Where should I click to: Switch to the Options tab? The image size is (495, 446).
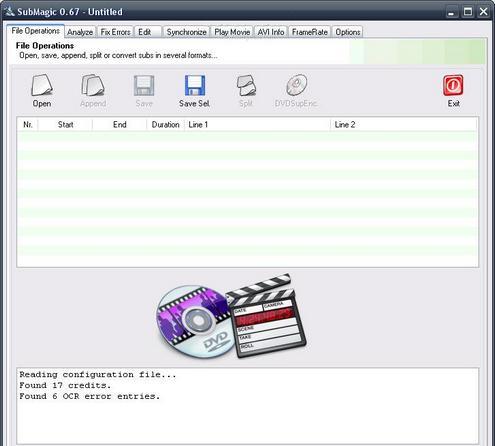pyautogui.click(x=348, y=32)
